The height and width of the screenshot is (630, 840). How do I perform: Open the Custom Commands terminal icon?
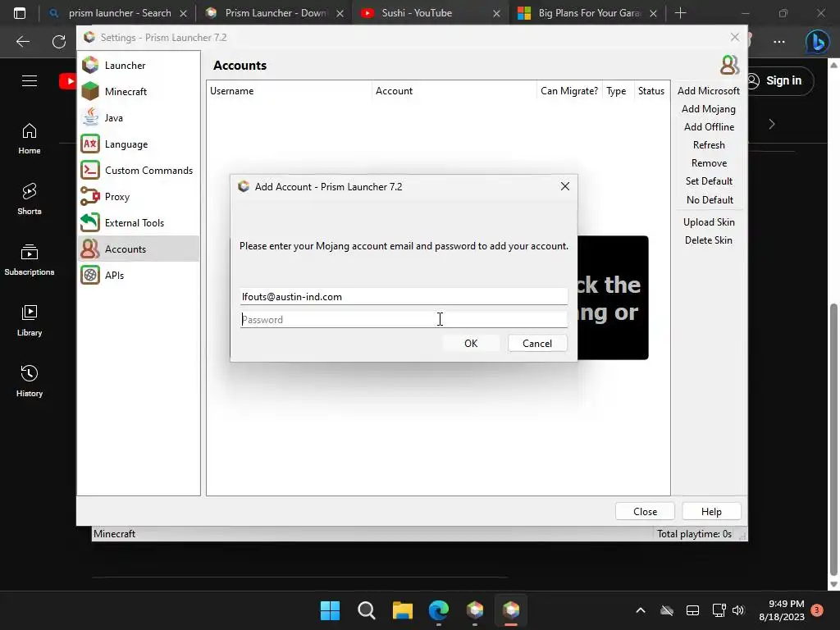(90, 171)
